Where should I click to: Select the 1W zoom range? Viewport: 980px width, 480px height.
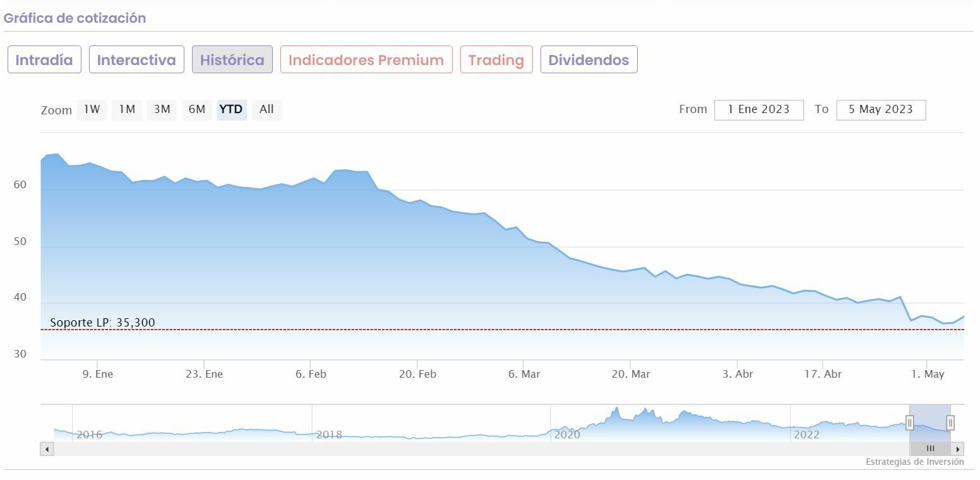[x=92, y=109]
